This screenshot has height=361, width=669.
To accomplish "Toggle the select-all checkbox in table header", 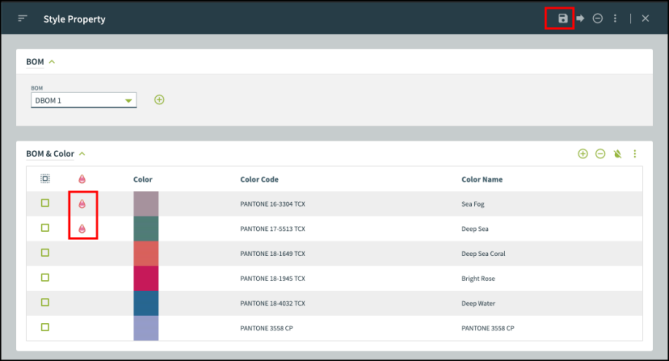I will pos(45,178).
